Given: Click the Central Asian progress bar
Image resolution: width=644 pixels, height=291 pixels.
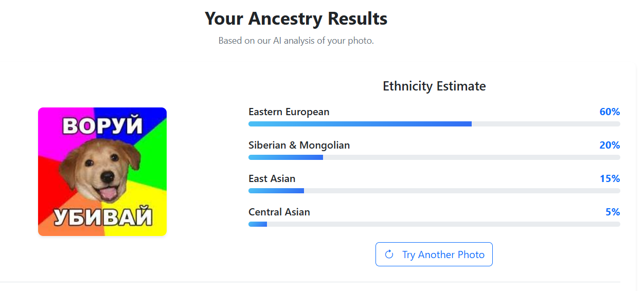Looking at the screenshot, I should pyautogui.click(x=434, y=224).
